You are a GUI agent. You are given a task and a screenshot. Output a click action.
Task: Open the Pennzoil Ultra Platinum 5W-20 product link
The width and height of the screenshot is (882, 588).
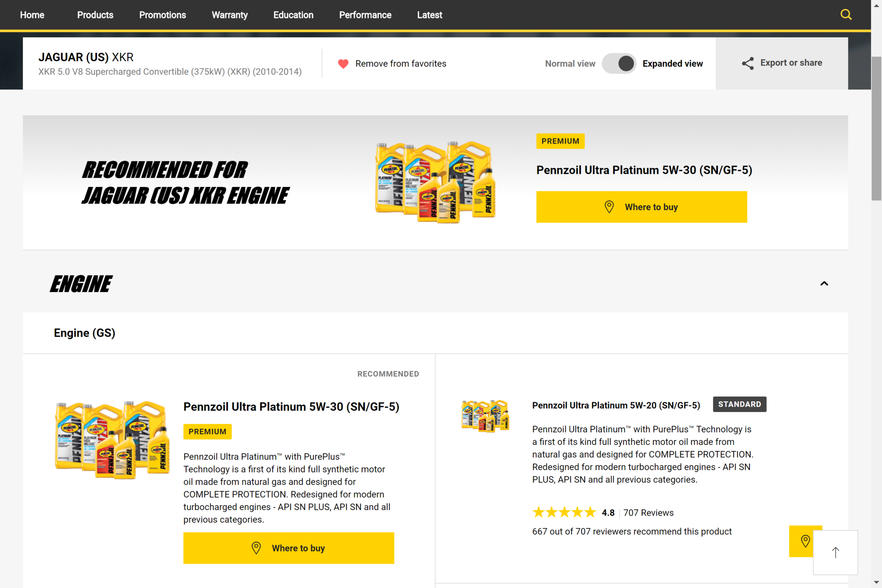(616, 405)
